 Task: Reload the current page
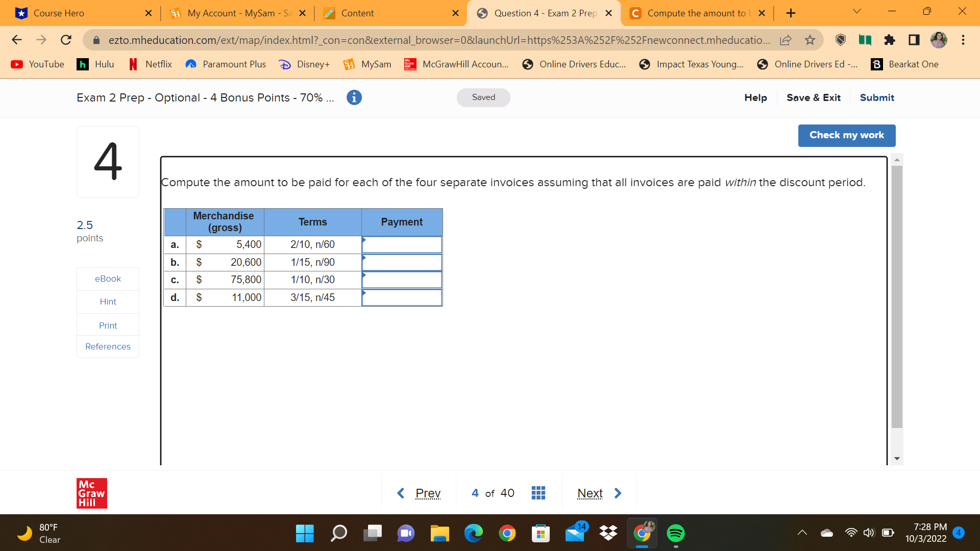point(66,40)
